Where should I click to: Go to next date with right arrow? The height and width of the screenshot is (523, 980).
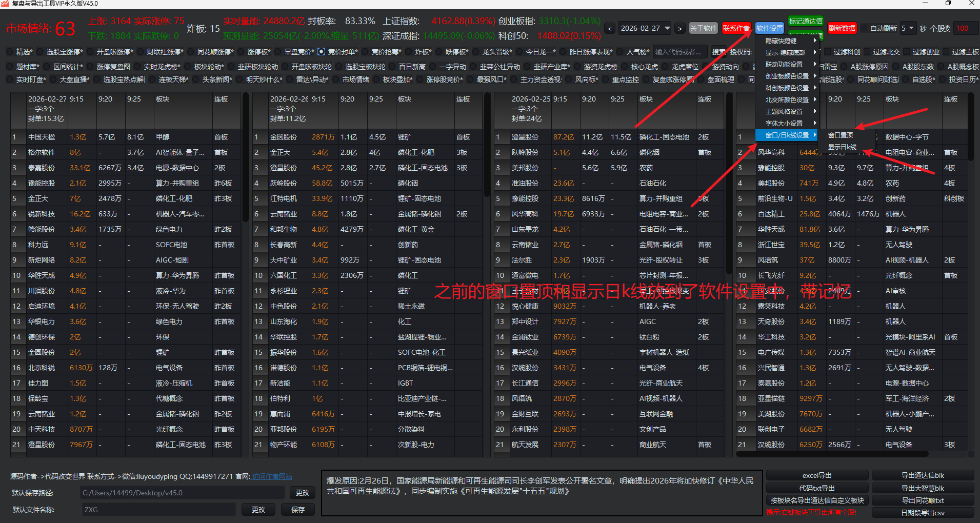(680, 29)
